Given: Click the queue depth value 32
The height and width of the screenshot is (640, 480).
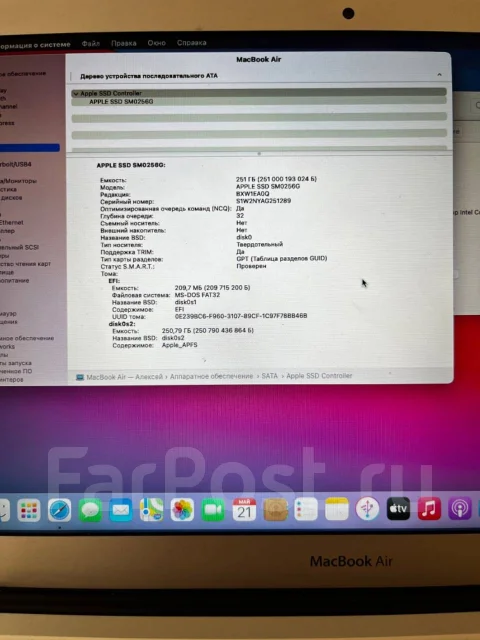Looking at the screenshot, I should [240, 216].
